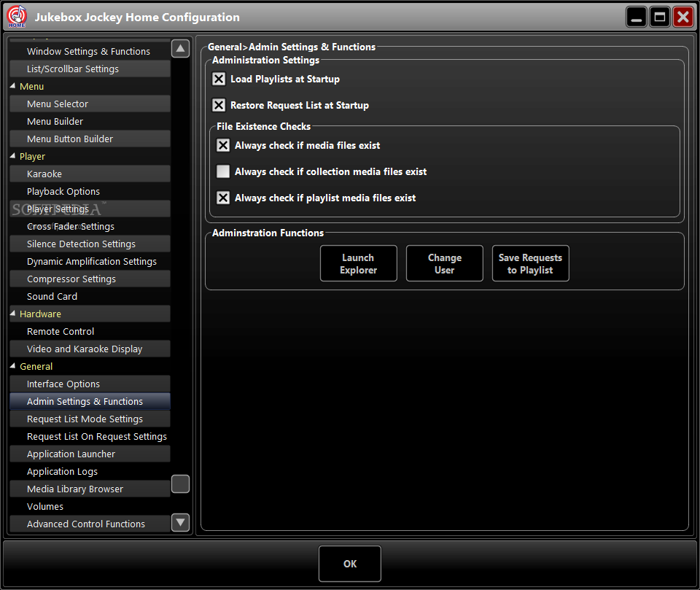Collapse the Player tree section

(x=12, y=156)
